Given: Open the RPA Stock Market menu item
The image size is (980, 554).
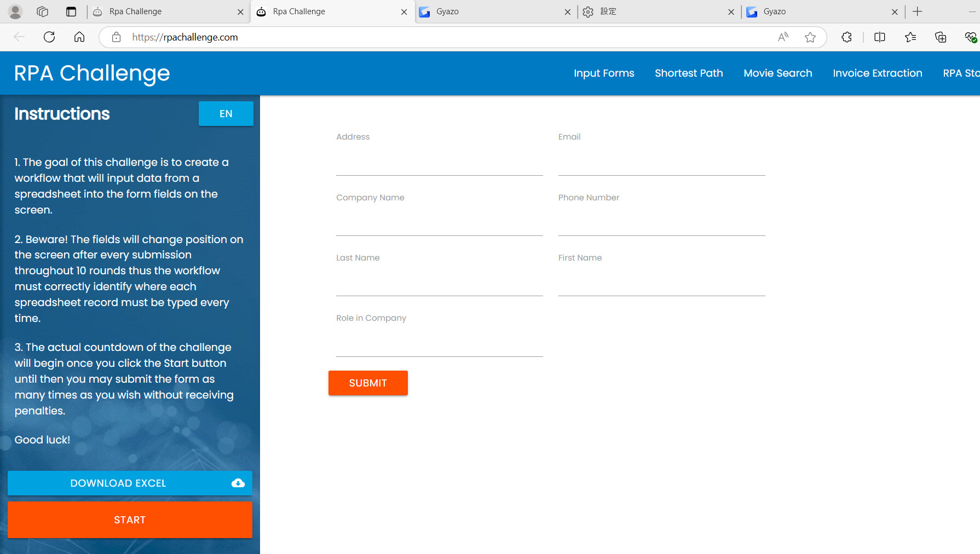Looking at the screenshot, I should pyautogui.click(x=961, y=73).
